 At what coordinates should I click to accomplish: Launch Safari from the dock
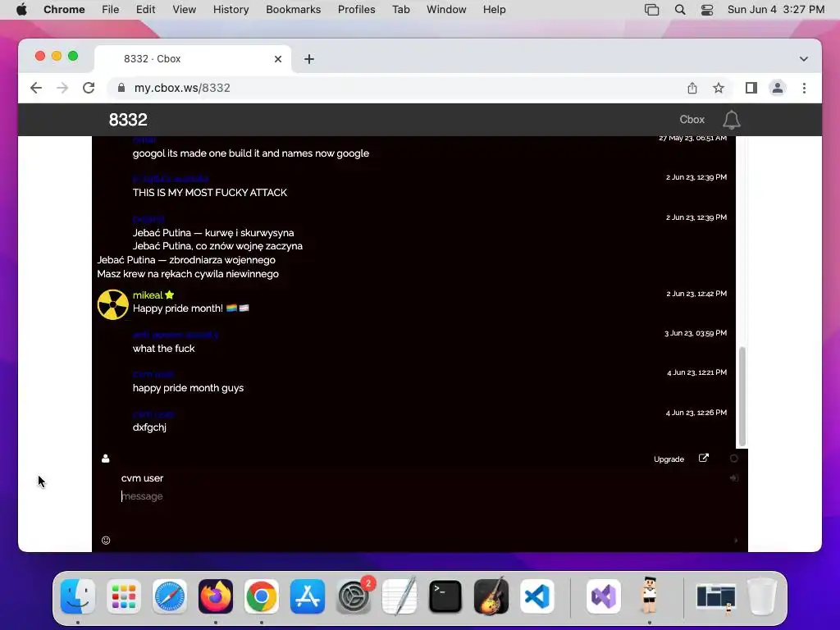tap(170, 596)
